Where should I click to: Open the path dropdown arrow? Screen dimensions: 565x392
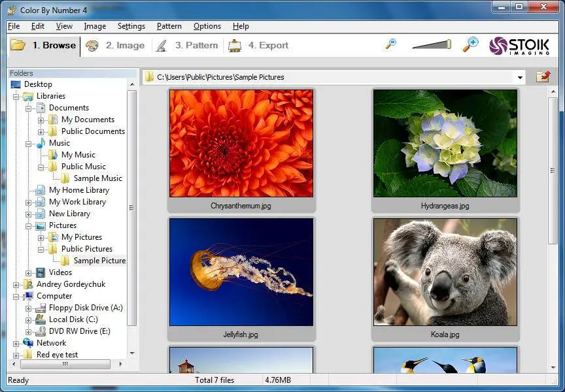coord(520,77)
